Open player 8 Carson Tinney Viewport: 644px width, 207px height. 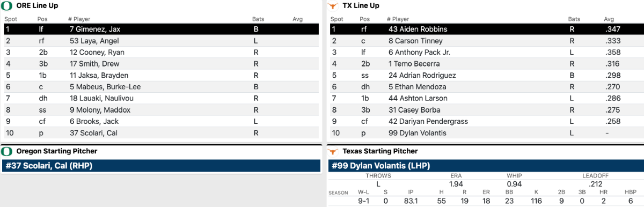[415, 41]
